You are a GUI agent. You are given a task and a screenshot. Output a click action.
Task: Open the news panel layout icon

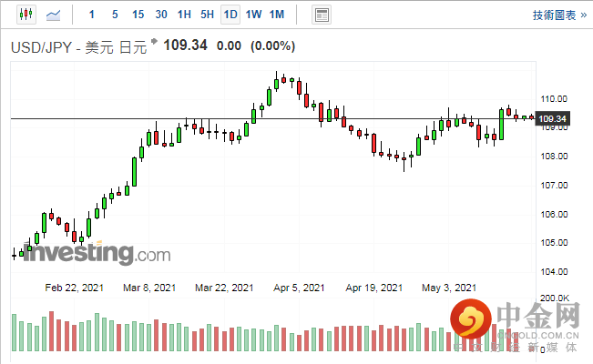[322, 15]
